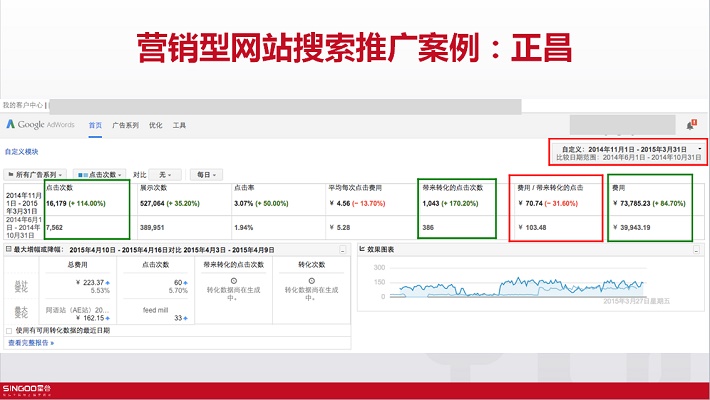Image resolution: width=710 pixels, height=400 pixels.
Task: Click cost per conversion ¥ 70.74
Action: 530,203
